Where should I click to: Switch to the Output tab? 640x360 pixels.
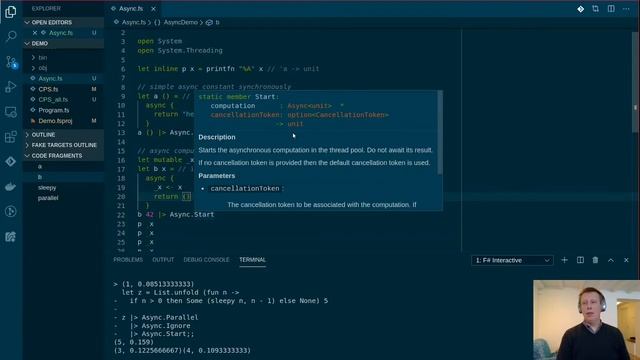pyautogui.click(x=163, y=260)
